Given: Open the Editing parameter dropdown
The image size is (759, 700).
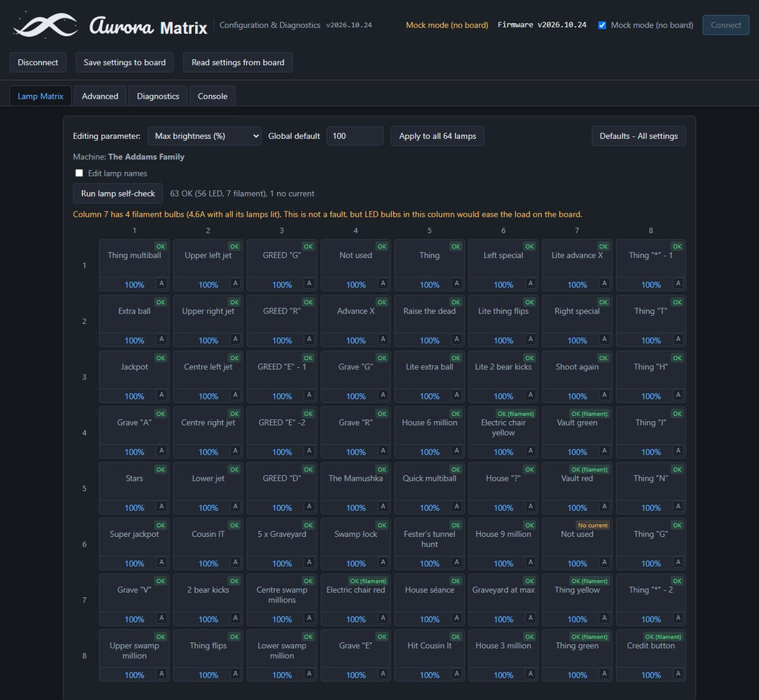Looking at the screenshot, I should pos(205,136).
